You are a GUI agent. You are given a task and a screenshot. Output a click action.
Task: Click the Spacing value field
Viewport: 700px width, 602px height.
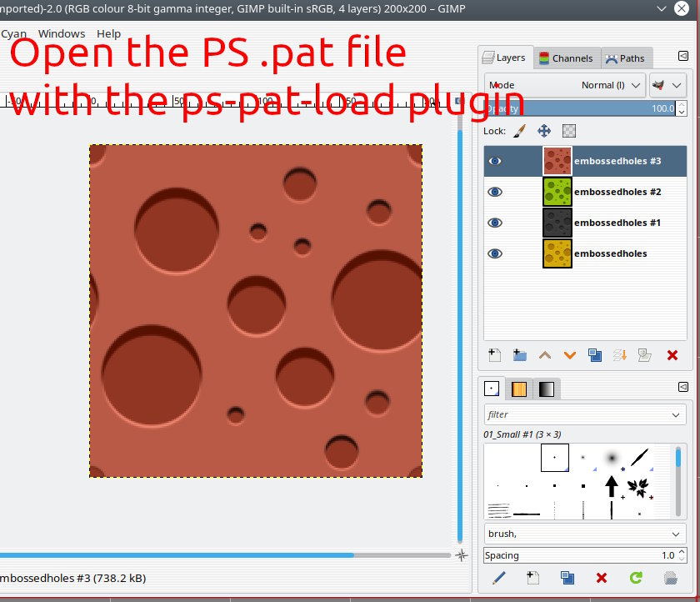click(579, 555)
